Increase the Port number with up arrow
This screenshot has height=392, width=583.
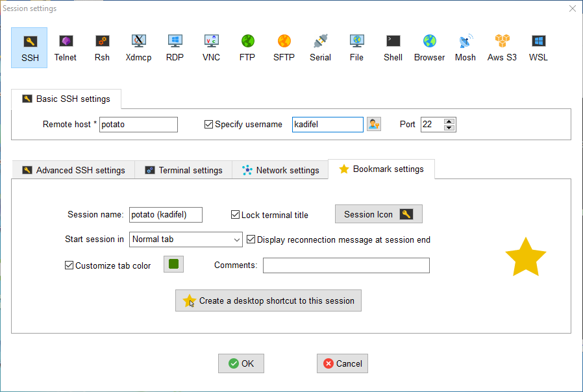449,121
